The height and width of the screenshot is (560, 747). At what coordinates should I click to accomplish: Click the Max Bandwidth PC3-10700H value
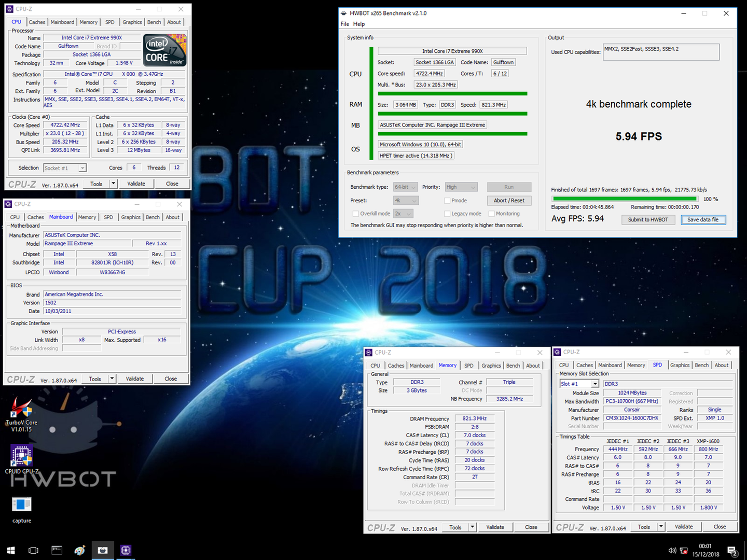[632, 401]
